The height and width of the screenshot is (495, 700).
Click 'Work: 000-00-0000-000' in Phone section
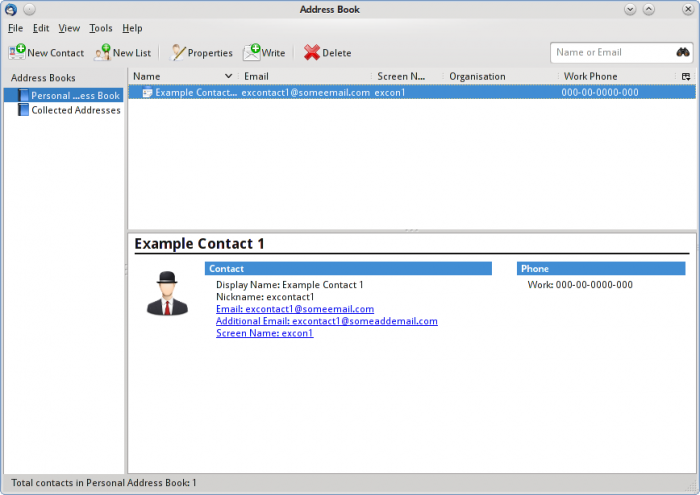point(580,285)
